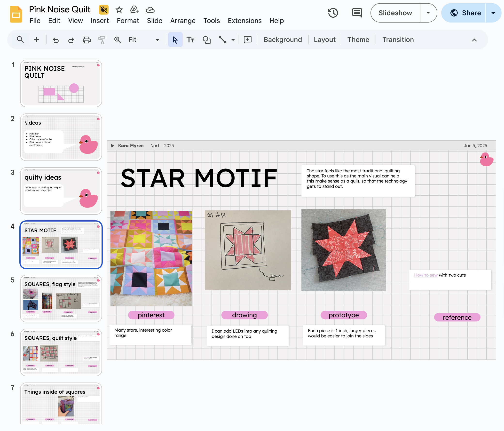Click the Print icon

87,40
